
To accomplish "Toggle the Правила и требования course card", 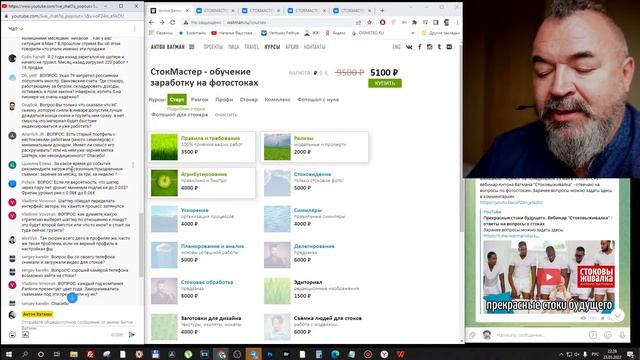I will click(x=202, y=147).
